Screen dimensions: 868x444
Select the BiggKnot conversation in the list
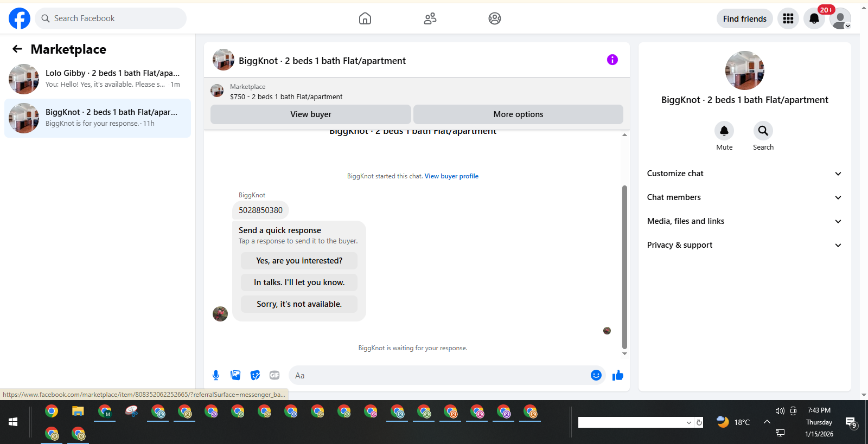(x=98, y=118)
